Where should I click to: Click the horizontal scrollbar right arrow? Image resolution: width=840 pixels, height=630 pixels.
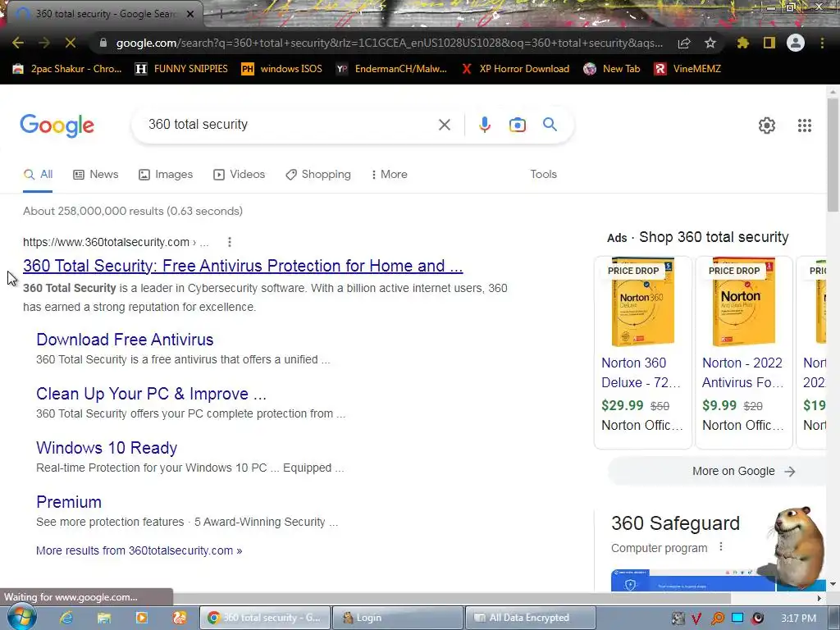[x=819, y=598]
